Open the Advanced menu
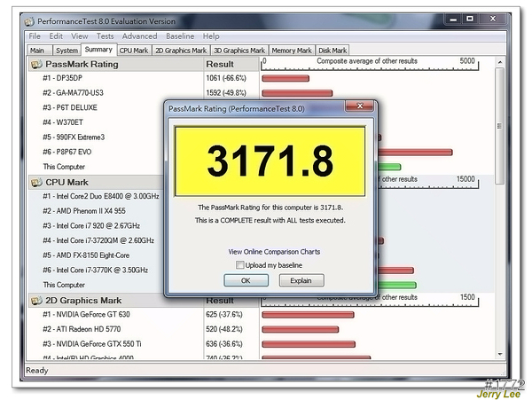532x400 pixels. (x=139, y=36)
